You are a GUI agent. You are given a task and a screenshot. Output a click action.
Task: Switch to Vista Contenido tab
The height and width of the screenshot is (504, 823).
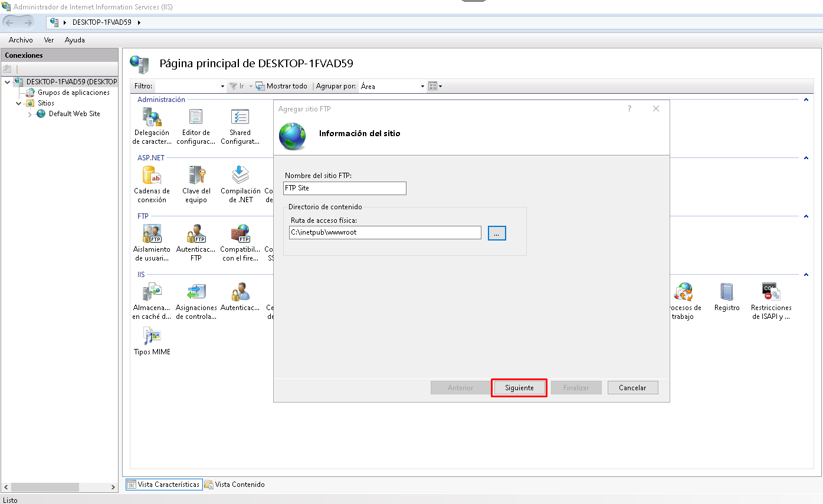(x=234, y=485)
